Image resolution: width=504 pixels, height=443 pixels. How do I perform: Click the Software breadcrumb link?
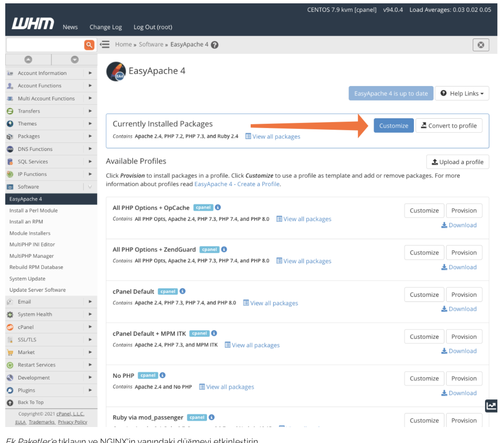click(151, 44)
